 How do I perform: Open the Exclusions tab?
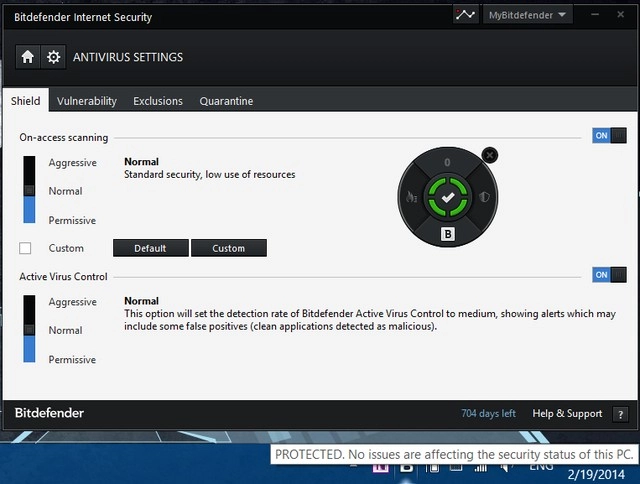(x=158, y=101)
